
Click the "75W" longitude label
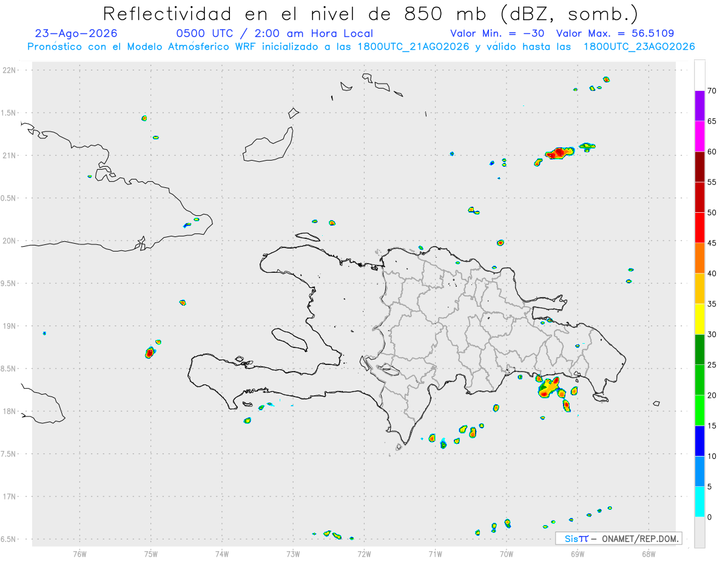151,554
